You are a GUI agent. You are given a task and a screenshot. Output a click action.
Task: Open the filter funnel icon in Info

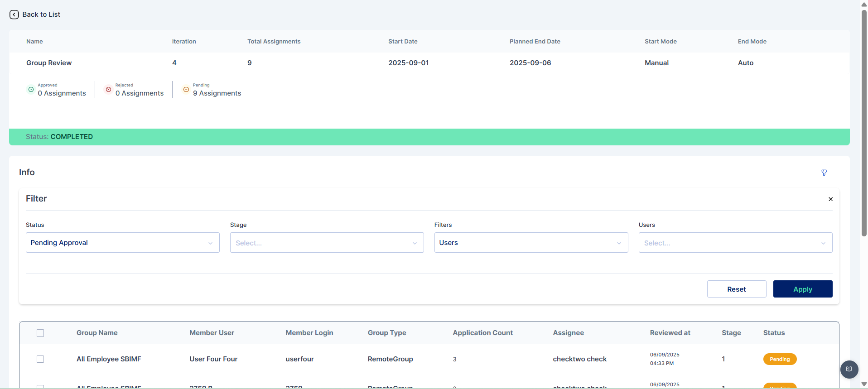(824, 173)
